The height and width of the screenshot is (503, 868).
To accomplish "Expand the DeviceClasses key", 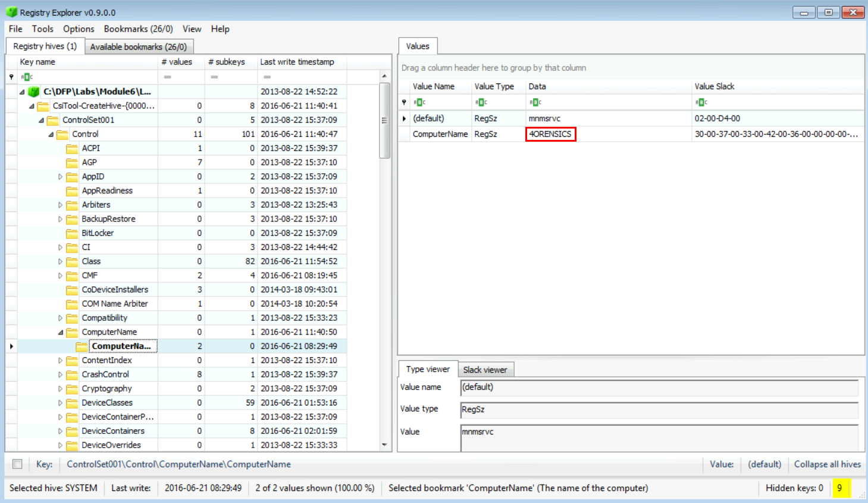I will pos(60,403).
